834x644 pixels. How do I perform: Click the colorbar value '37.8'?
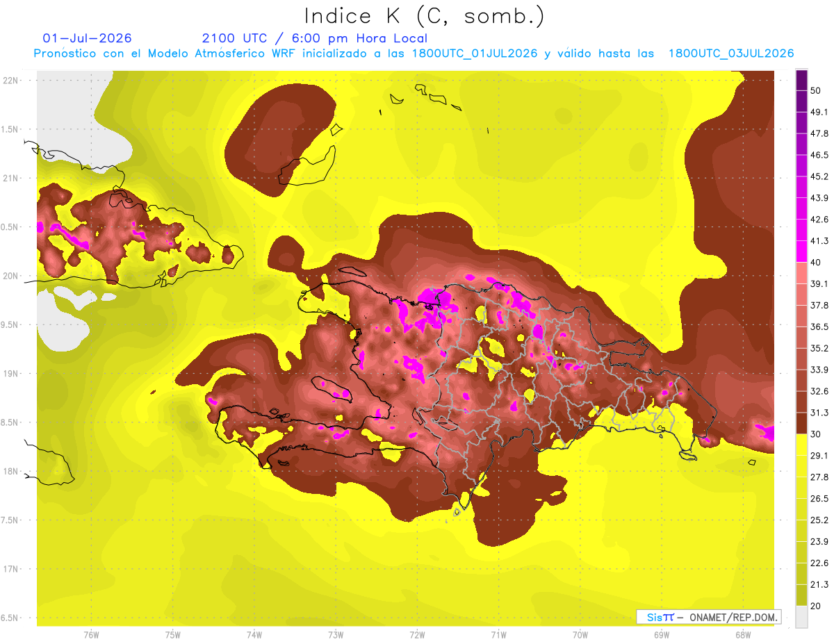point(819,306)
